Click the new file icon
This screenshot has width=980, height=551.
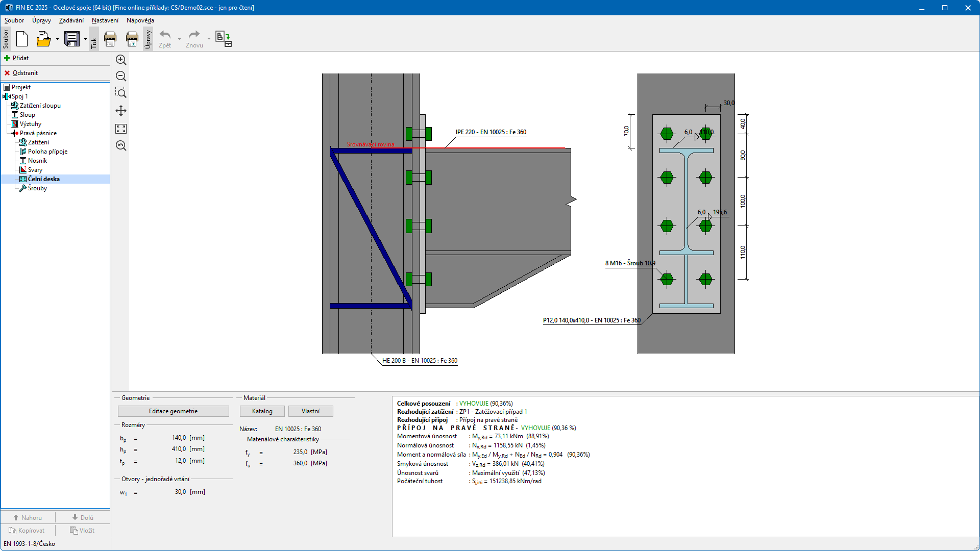coord(22,39)
